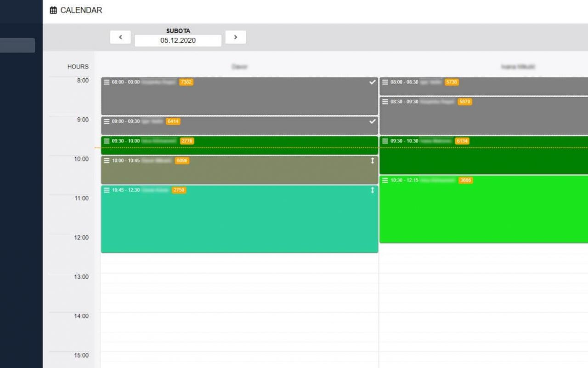Open date picker field showing 05.12.2020
Screen dimensions: 588x368
click(x=178, y=40)
